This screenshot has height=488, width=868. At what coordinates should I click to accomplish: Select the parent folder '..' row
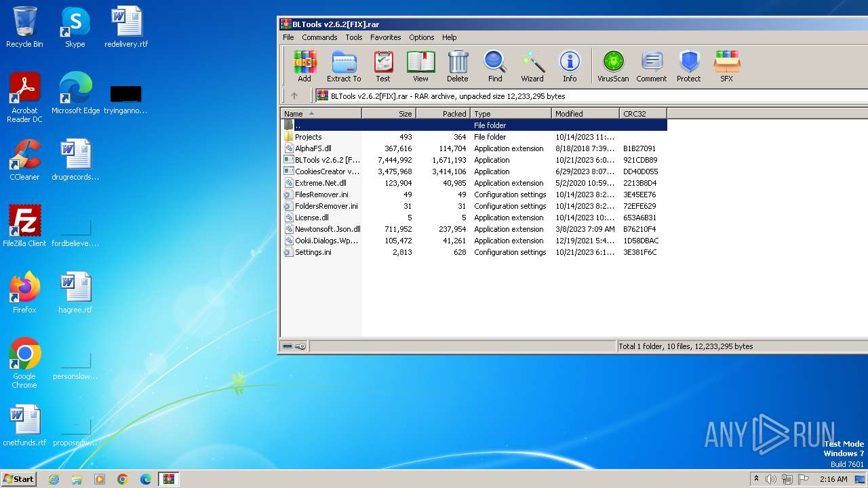[474, 125]
